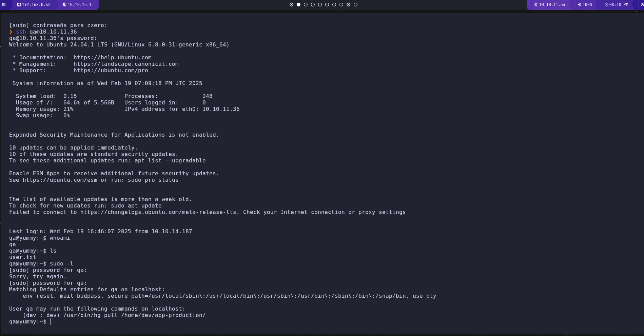This screenshot has width=644, height=336.
Task: Switch to the fourth workspace circle
Action: (x=313, y=5)
